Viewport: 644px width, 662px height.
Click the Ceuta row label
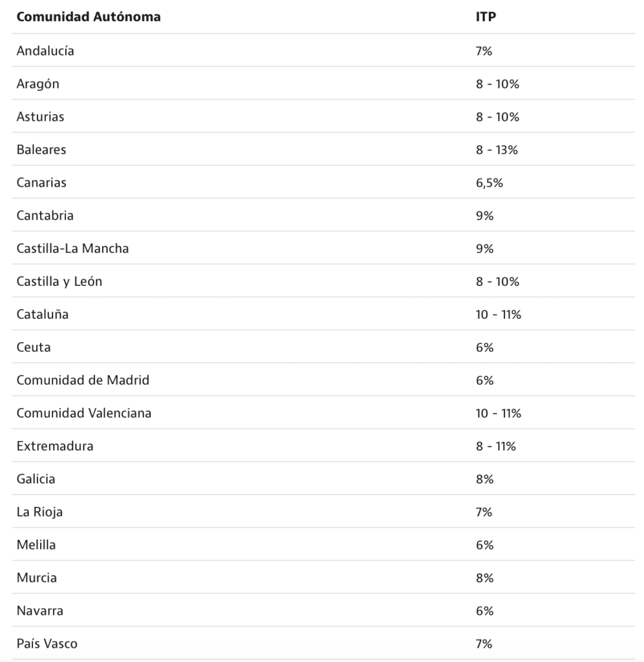[34, 347]
